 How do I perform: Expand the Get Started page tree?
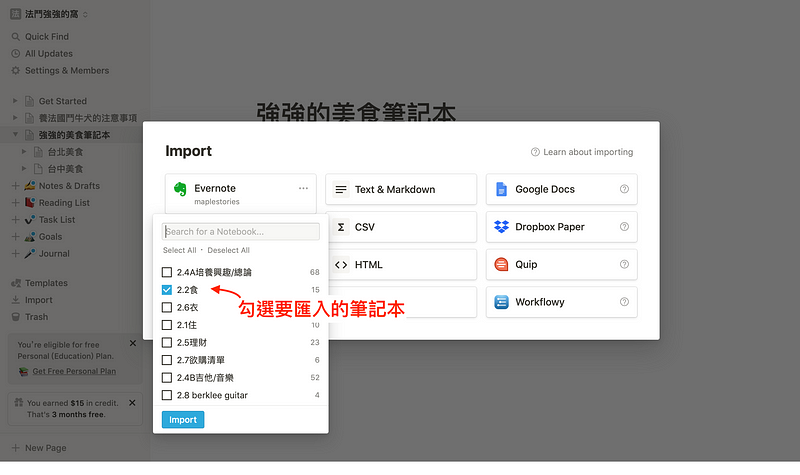[15, 101]
